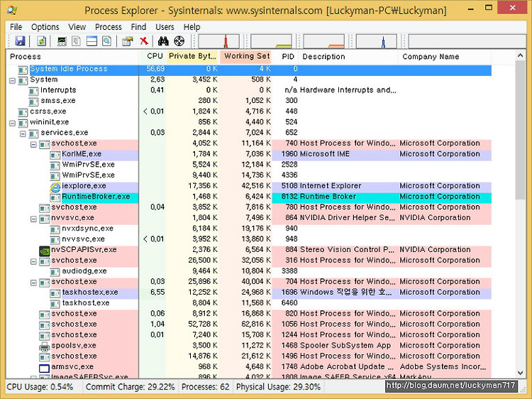Image resolution: width=532 pixels, height=399 pixels.
Task: Click the CPU usage history mini graph
Action: pos(219,41)
